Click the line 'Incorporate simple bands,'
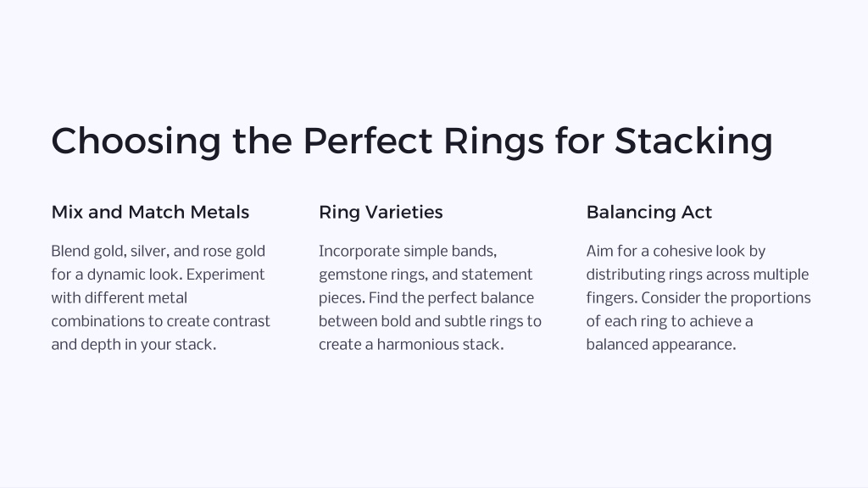This screenshot has width=868, height=488. tap(408, 252)
